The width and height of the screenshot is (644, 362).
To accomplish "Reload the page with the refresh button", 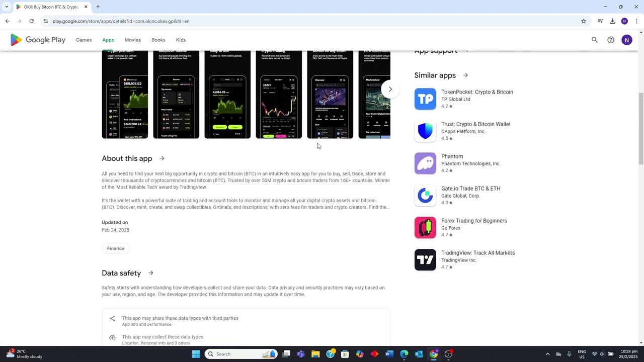I will (31, 21).
